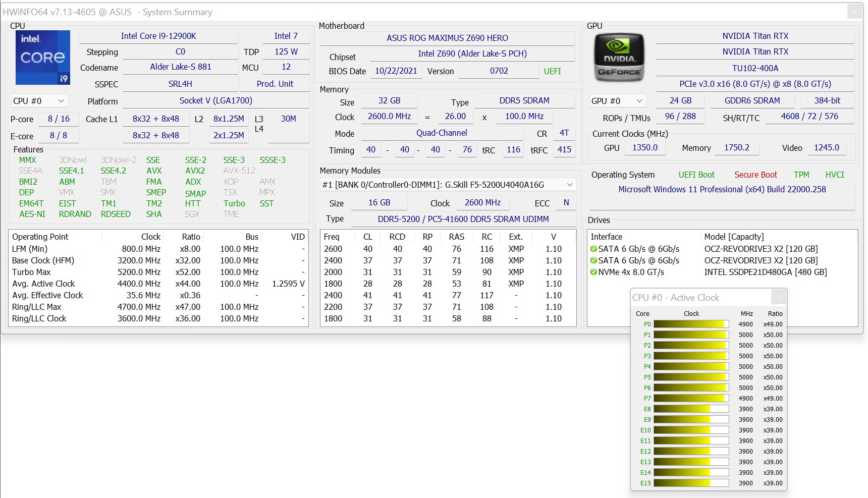The height and width of the screenshot is (498, 868).
Task: Open the GPU #0 selector dropdown
Action: (x=618, y=101)
